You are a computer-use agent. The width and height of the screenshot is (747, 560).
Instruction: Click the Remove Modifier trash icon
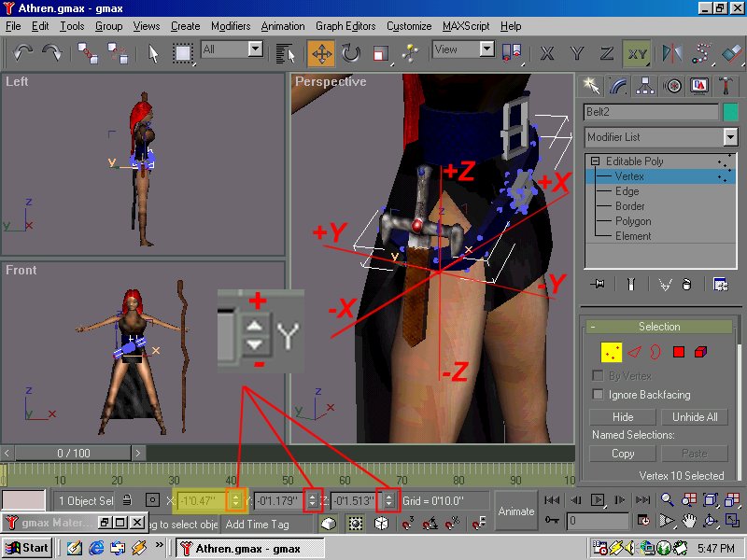pyautogui.click(x=686, y=285)
